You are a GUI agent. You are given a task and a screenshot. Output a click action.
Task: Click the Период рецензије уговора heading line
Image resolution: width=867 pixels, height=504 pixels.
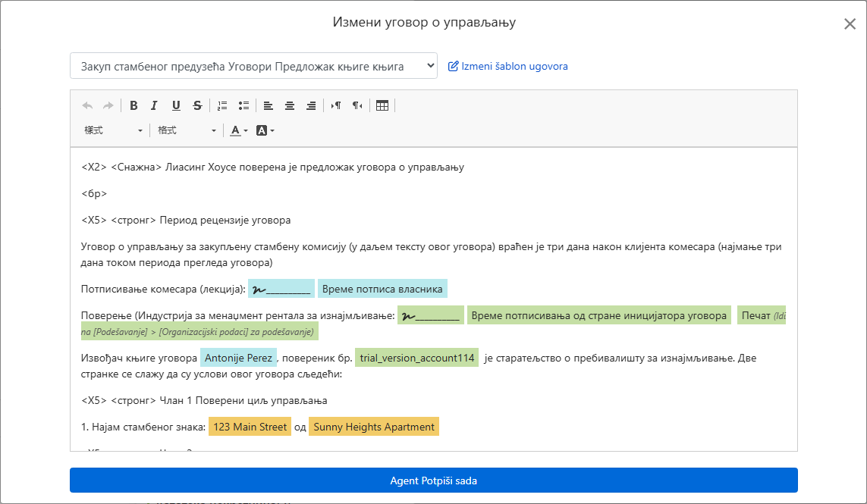pyautogui.click(x=186, y=220)
